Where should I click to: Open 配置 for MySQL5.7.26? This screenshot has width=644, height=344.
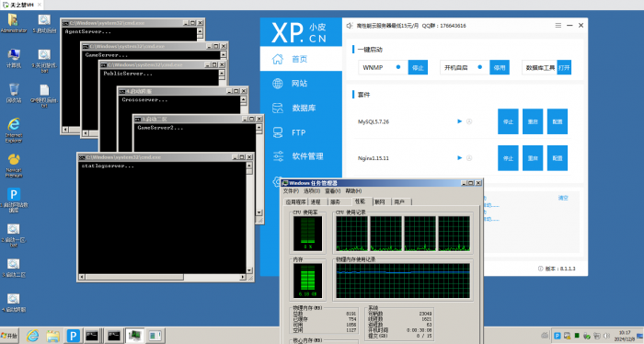tap(558, 121)
